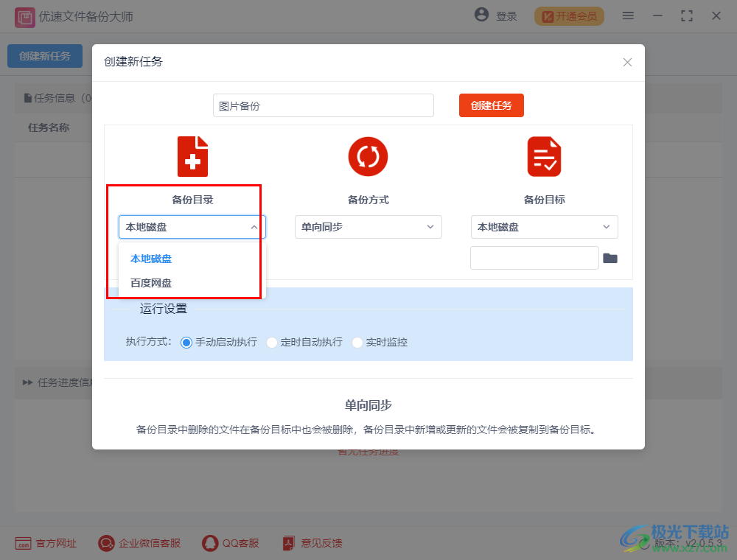
Task: Select 实时监控 real-time monitoring mode
Action: click(x=357, y=342)
